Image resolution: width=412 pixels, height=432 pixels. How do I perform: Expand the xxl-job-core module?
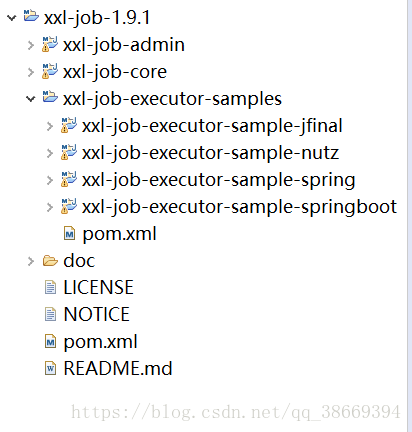coord(31,72)
